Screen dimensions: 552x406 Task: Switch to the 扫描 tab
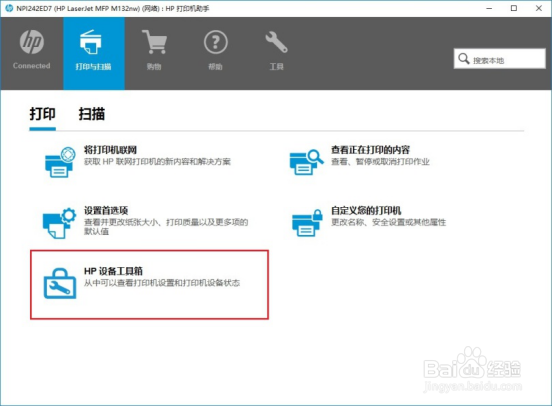92,114
